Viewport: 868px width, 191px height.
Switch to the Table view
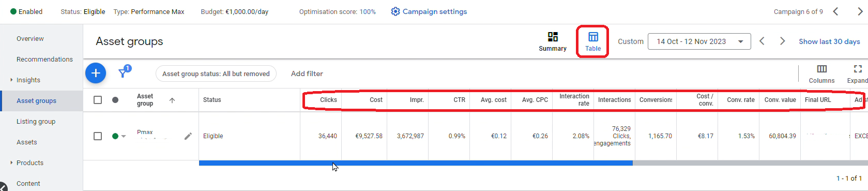(x=593, y=41)
